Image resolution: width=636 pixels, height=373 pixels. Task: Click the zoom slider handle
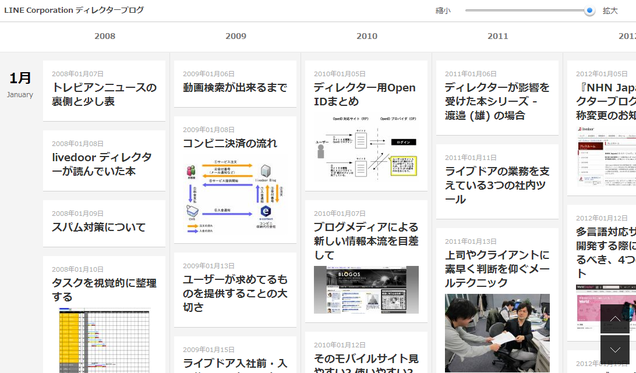[589, 11]
